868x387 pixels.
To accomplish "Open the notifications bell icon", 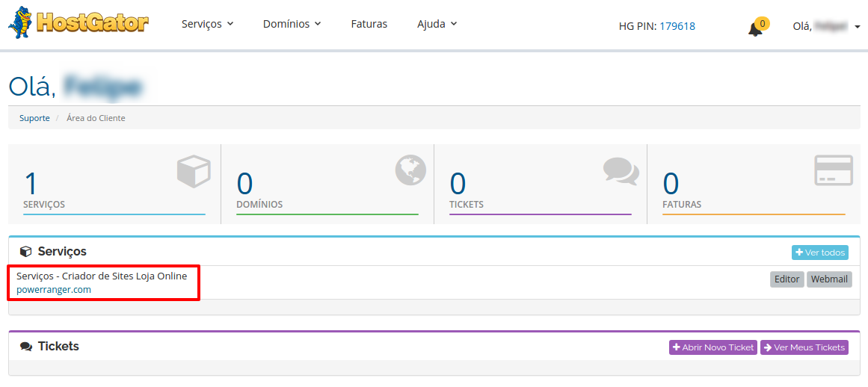I will pos(754,30).
